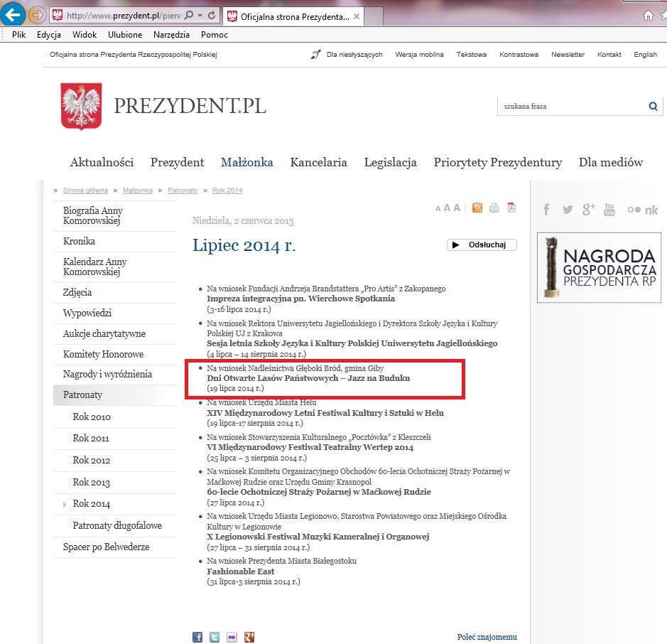Open 'Kalendarz Anny Komorowskiej' in the sidebar
Viewport: 667px width, 644px height.
tap(93, 267)
